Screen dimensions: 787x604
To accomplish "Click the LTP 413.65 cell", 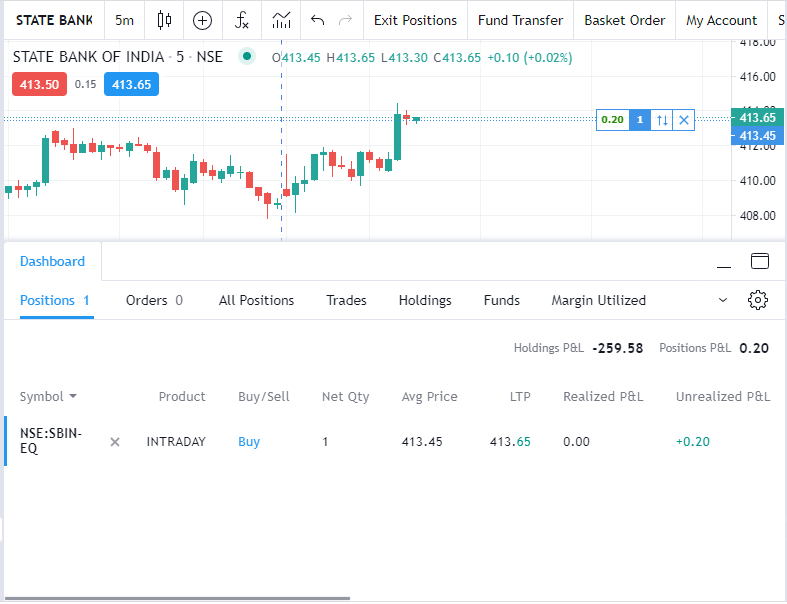I will pos(510,442).
